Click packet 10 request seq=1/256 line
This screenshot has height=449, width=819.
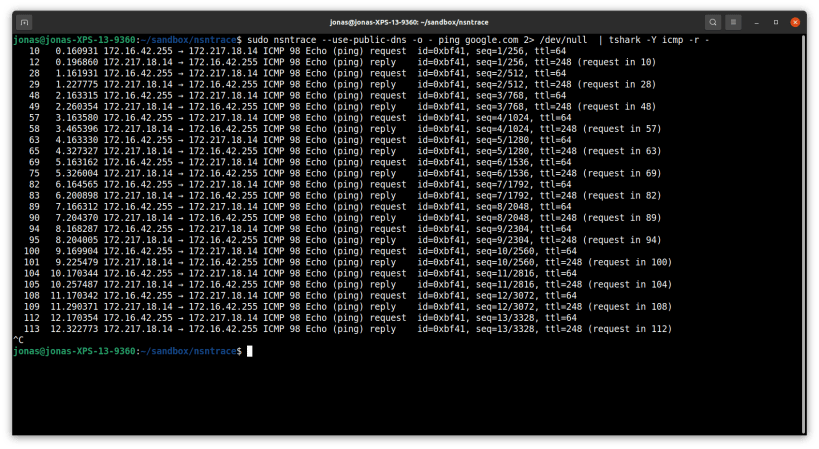point(297,51)
